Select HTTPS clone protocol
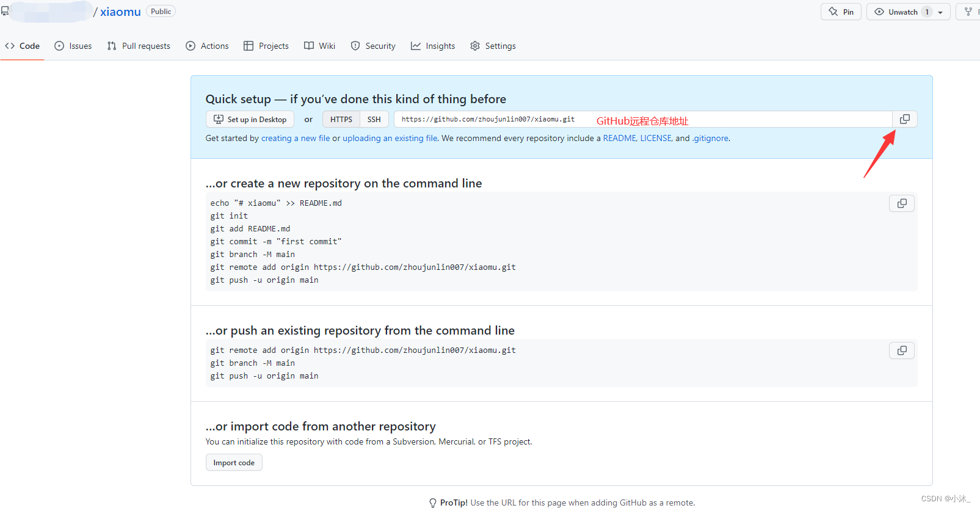Image resolution: width=980 pixels, height=508 pixels. click(341, 119)
